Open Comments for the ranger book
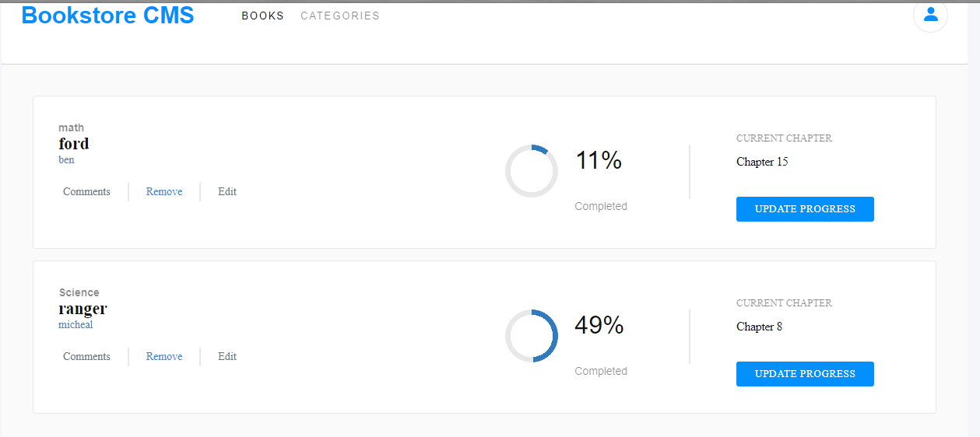 pos(86,357)
